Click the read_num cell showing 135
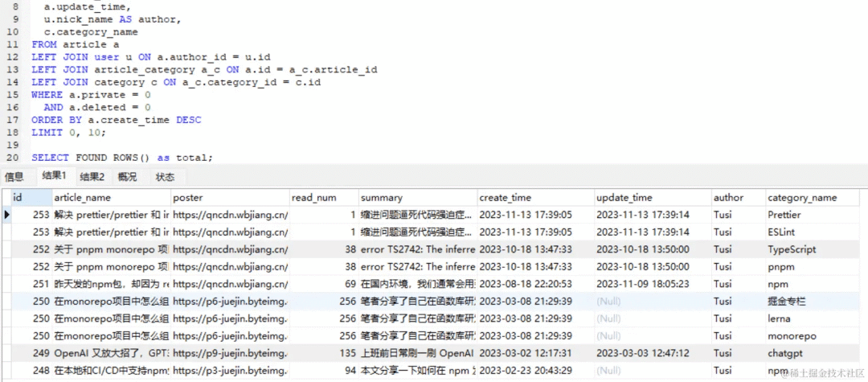Image resolution: width=868 pixels, height=382 pixels. tap(324, 353)
